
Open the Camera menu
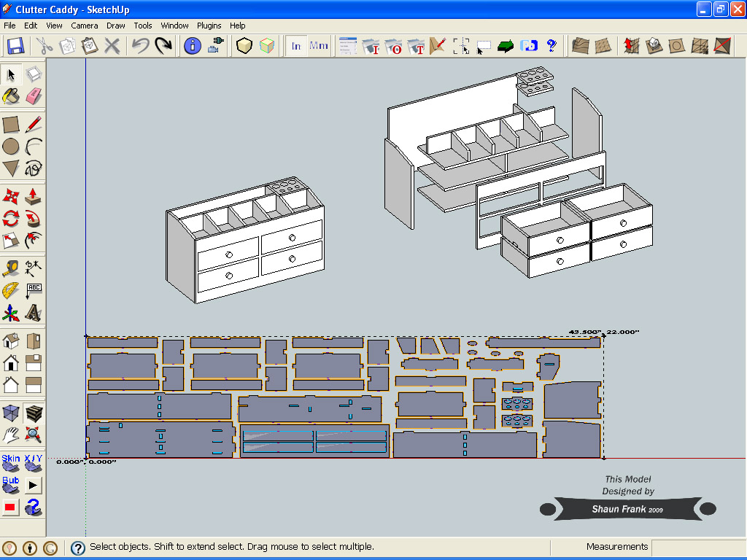click(85, 26)
